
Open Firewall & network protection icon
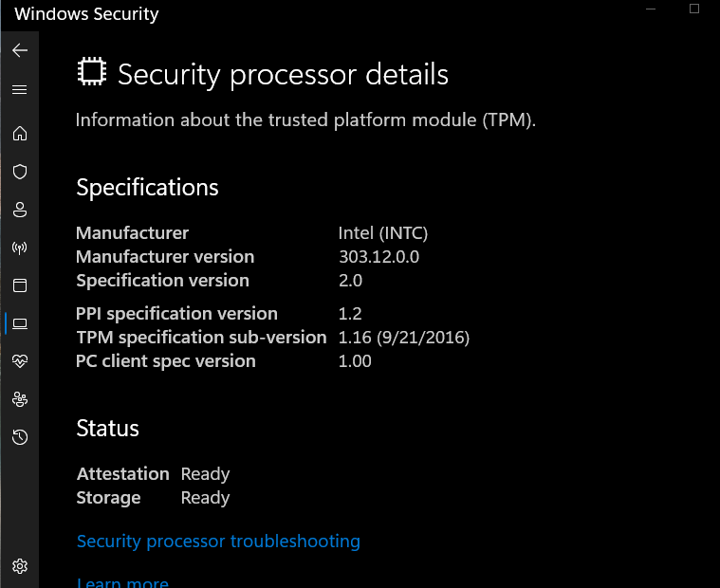click(20, 248)
